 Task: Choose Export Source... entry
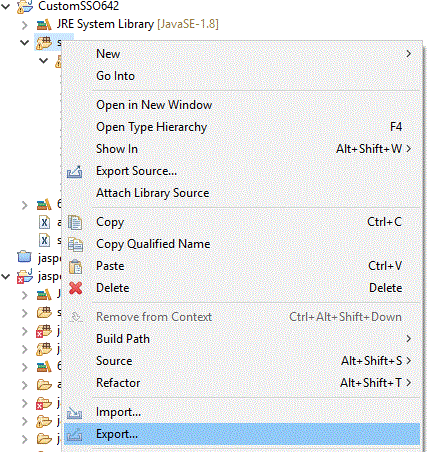tap(242, 171)
